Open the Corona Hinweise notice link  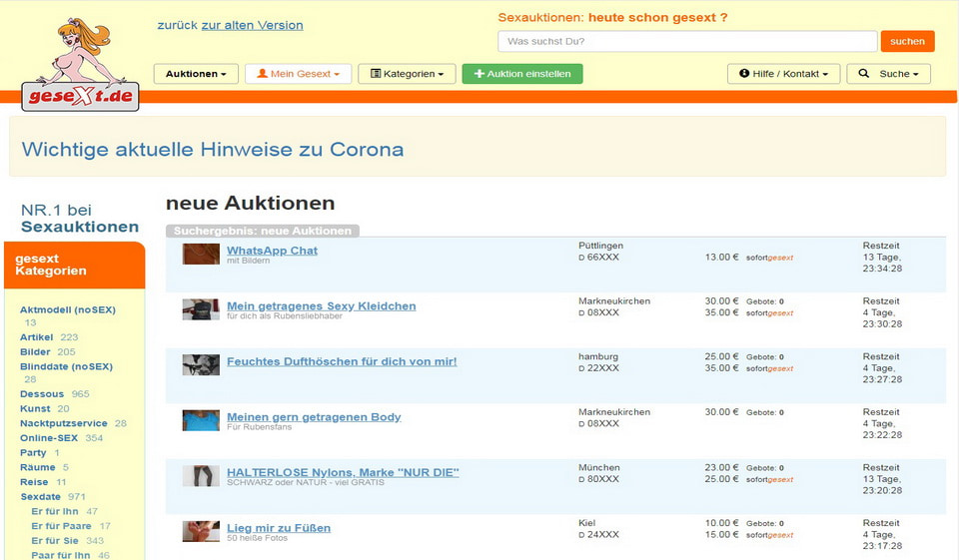213,150
